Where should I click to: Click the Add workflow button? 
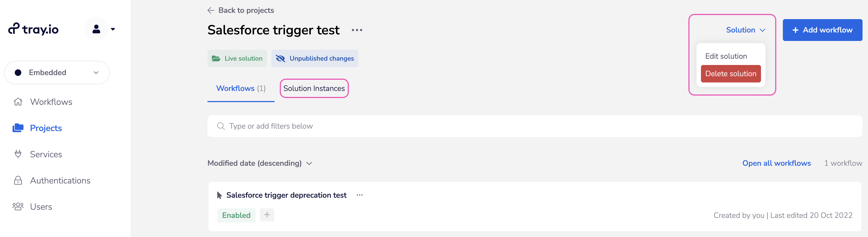point(822,30)
